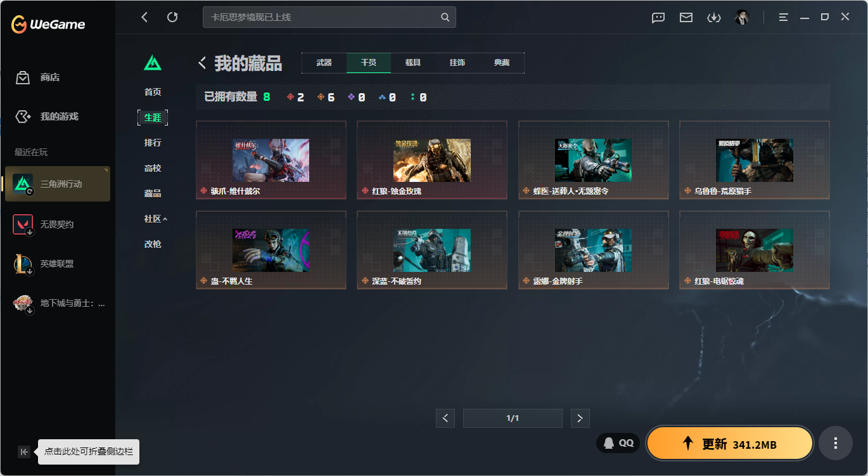Open 高校 in the game menu
Viewport: 868px width, 476px height.
pyautogui.click(x=153, y=168)
